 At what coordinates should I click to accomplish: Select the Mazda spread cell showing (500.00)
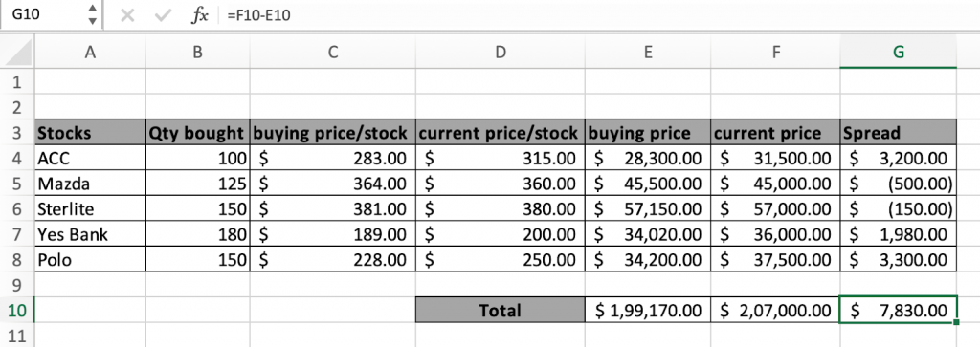click(898, 184)
